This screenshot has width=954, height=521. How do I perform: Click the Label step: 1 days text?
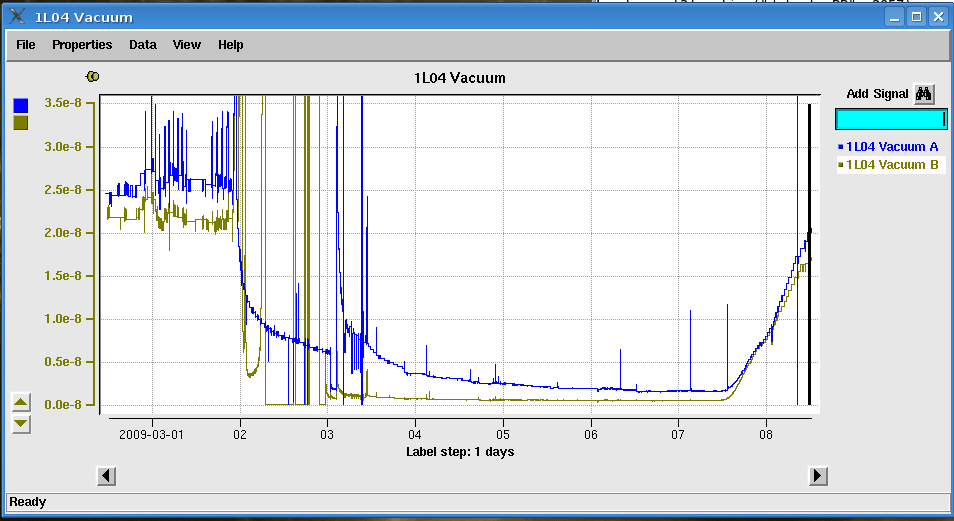pyautogui.click(x=460, y=452)
